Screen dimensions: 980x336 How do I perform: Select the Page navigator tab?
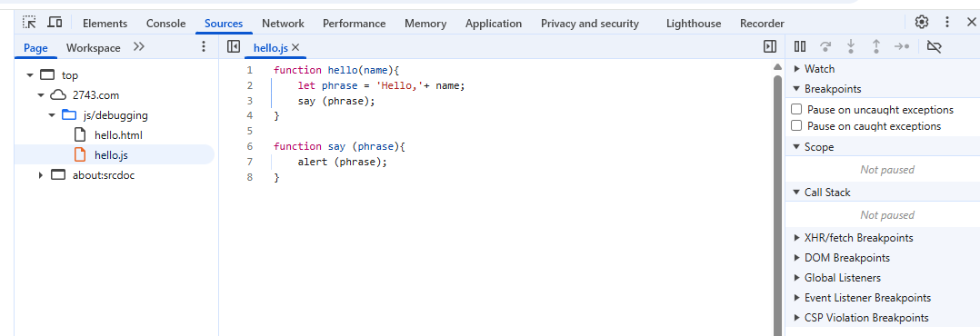35,47
